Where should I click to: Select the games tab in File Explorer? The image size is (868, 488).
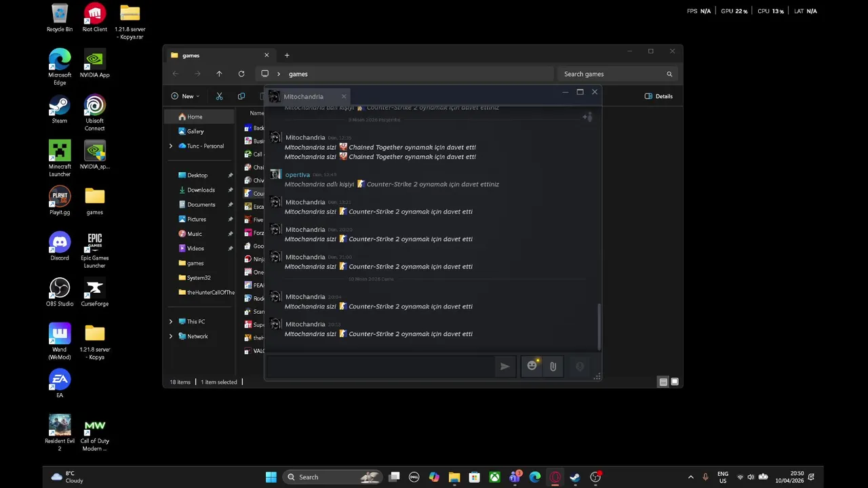[218, 56]
